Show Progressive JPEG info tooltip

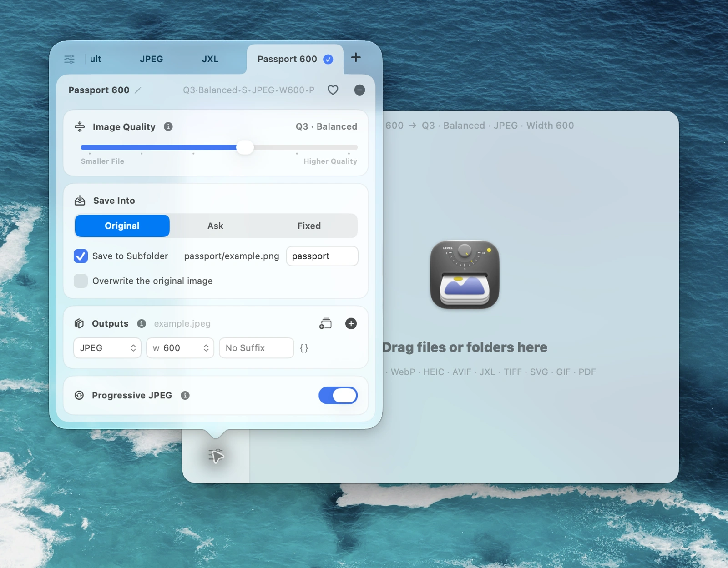coord(185,395)
